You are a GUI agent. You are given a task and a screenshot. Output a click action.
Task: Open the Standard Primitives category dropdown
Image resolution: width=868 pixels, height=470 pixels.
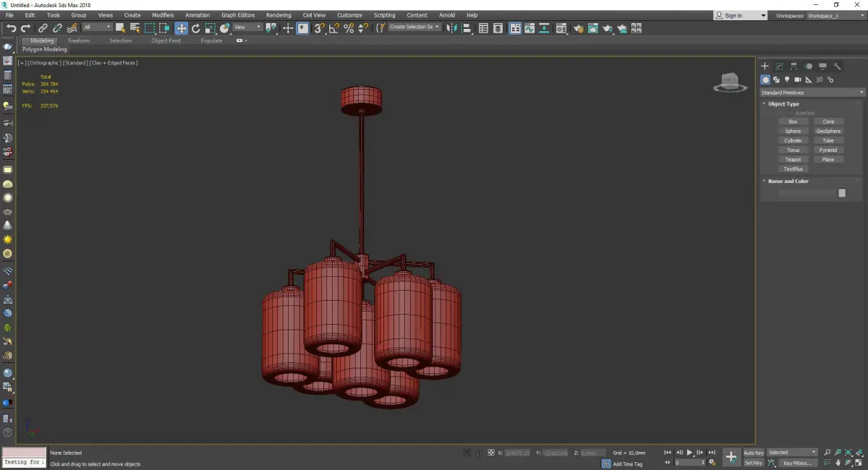812,93
